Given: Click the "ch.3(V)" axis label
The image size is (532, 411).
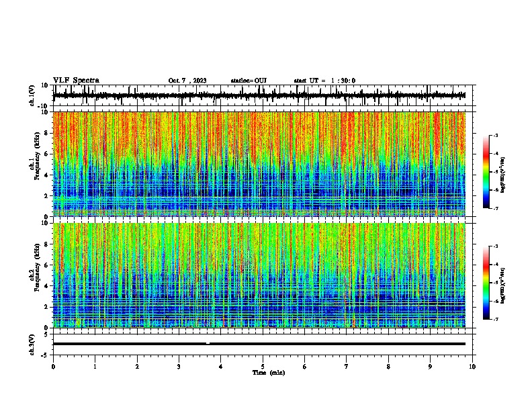Looking at the screenshot, I should pos(32,345).
